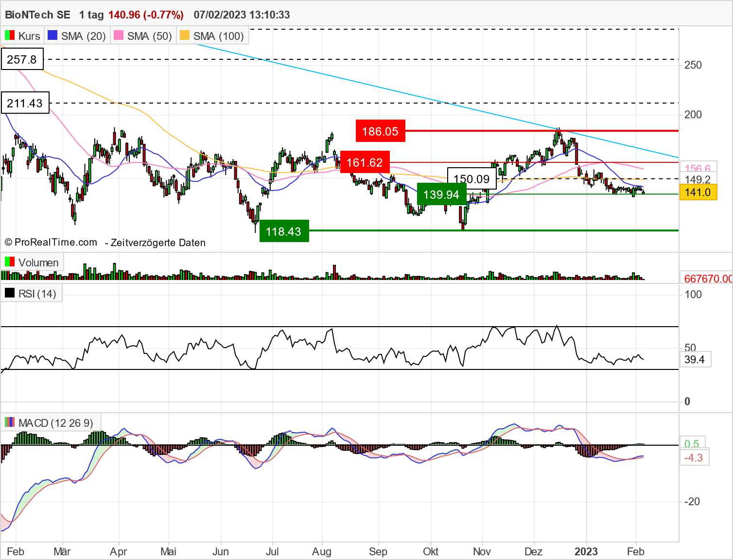Open the ProRealTime.com copyright link
This screenshot has width=733, height=560.
(51, 242)
